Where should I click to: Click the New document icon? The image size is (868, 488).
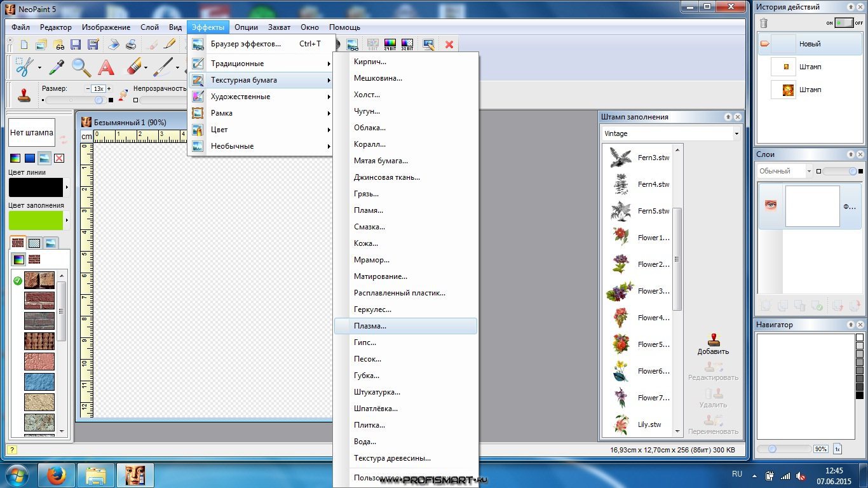click(x=24, y=44)
